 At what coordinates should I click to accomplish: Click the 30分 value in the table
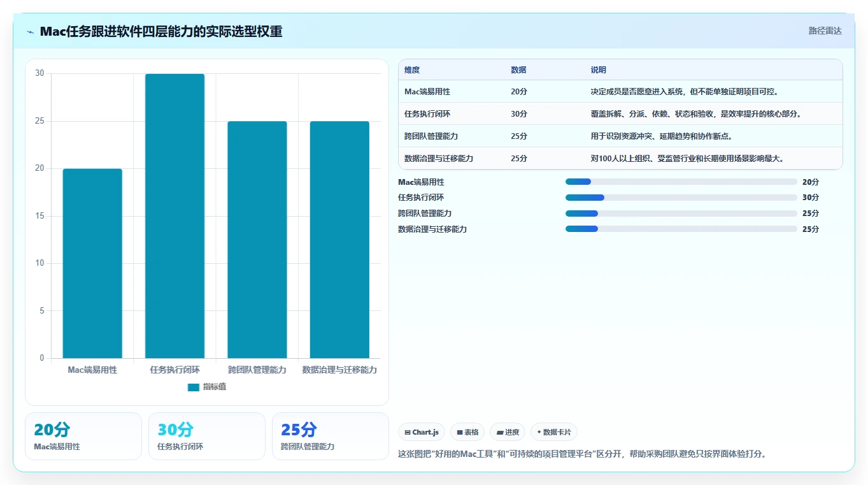coord(519,114)
